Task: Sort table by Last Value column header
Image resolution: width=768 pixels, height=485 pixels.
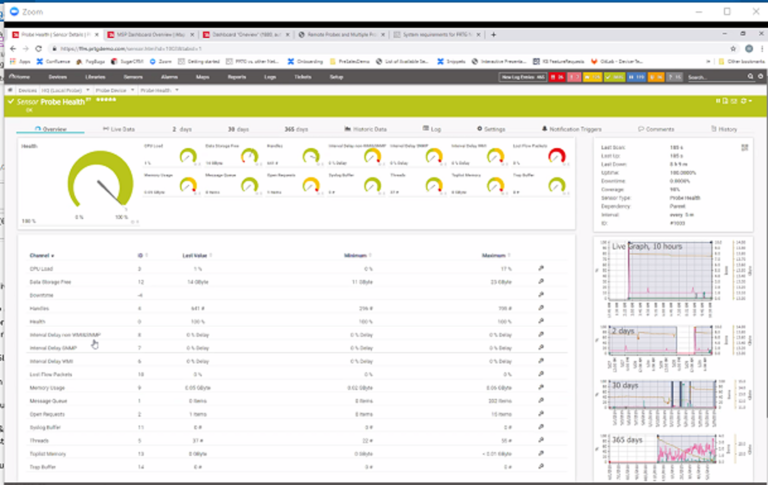Action: click(196, 255)
